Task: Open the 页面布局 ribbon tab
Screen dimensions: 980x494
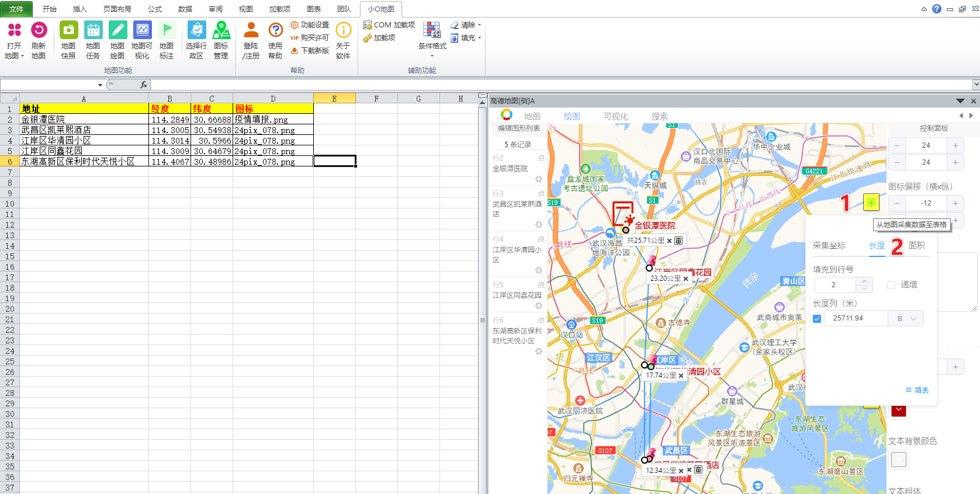Action: point(117,9)
